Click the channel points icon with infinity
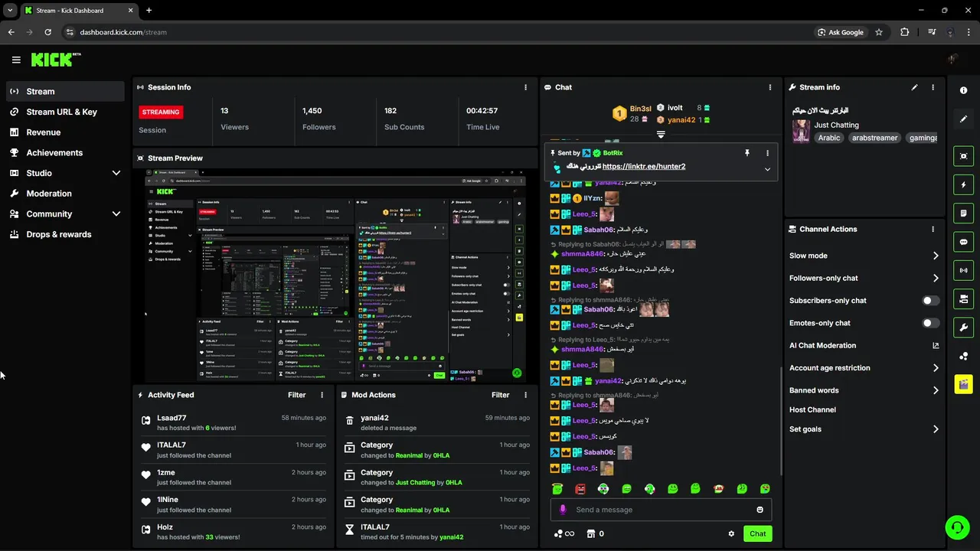The width and height of the screenshot is (980, 551). [x=563, y=534]
